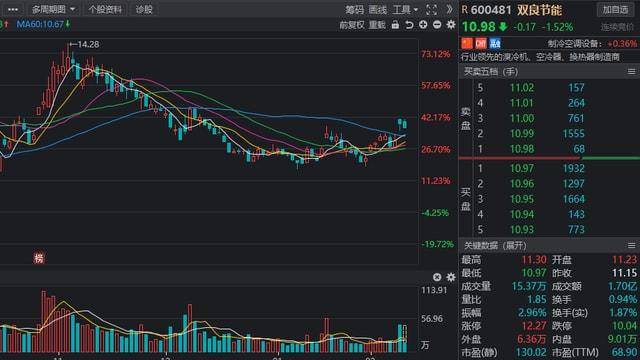Switch to the 个股资料 tab
This screenshot has width=640, height=360.
[x=105, y=9]
